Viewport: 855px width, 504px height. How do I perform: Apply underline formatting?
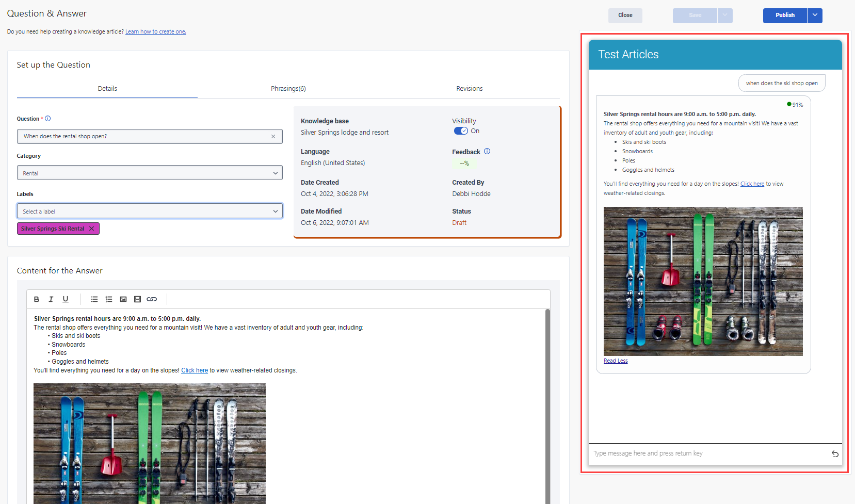[65, 299]
